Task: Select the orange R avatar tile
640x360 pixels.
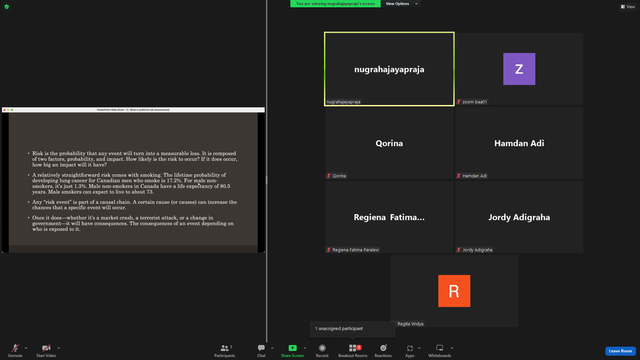Action: click(x=454, y=291)
